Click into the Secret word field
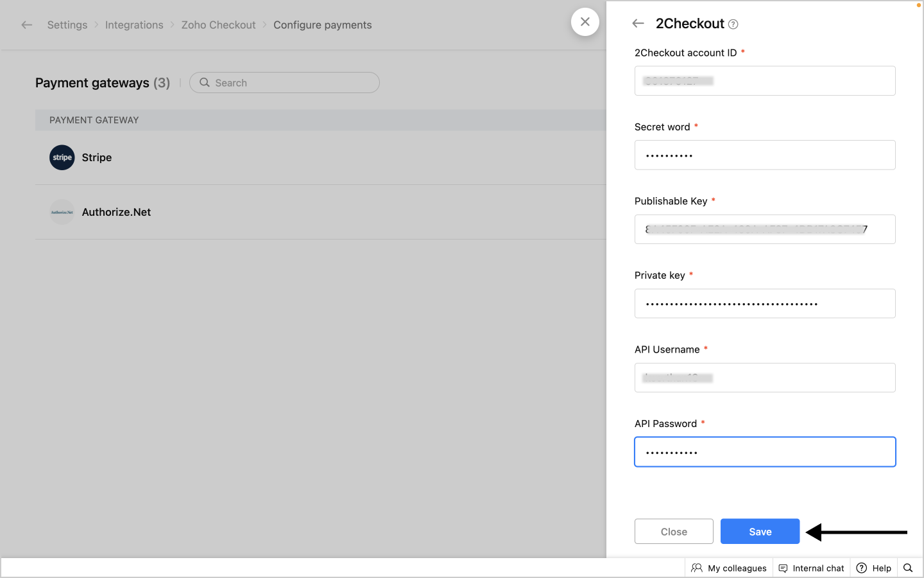Viewport: 924px width, 578px height. tap(765, 155)
